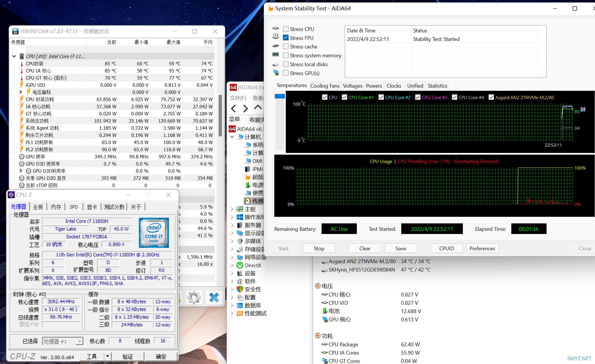The height and width of the screenshot is (364, 595).
Task: Enable the Stress CPU checkbox
Action: tap(286, 29)
